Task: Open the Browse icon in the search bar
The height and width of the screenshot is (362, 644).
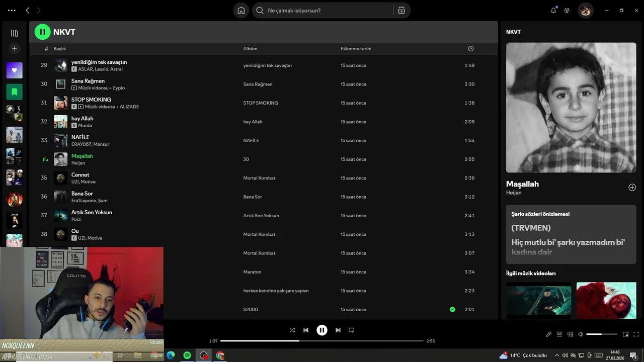Action: click(401, 10)
